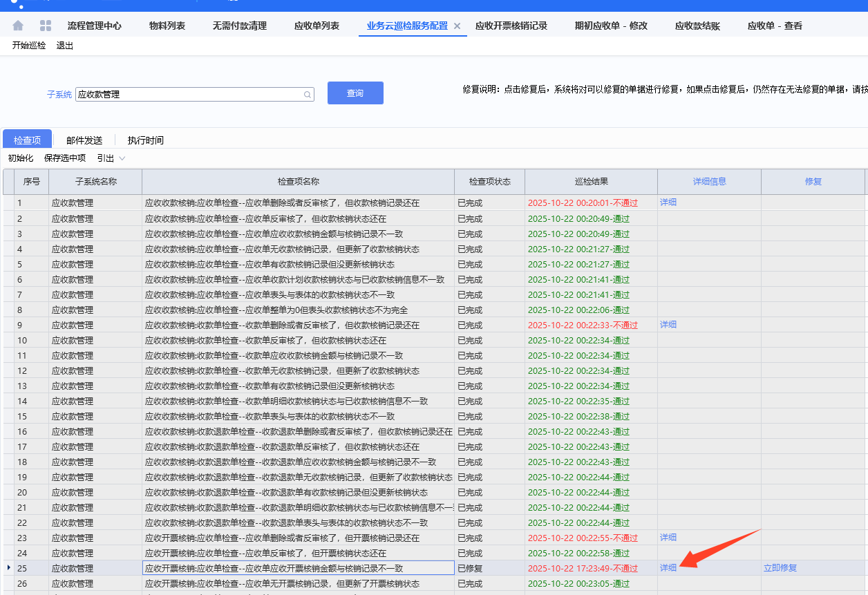Screen dimensions: 868x595
Task: Expand the 引出 dropdown arrow
Action: click(122, 158)
